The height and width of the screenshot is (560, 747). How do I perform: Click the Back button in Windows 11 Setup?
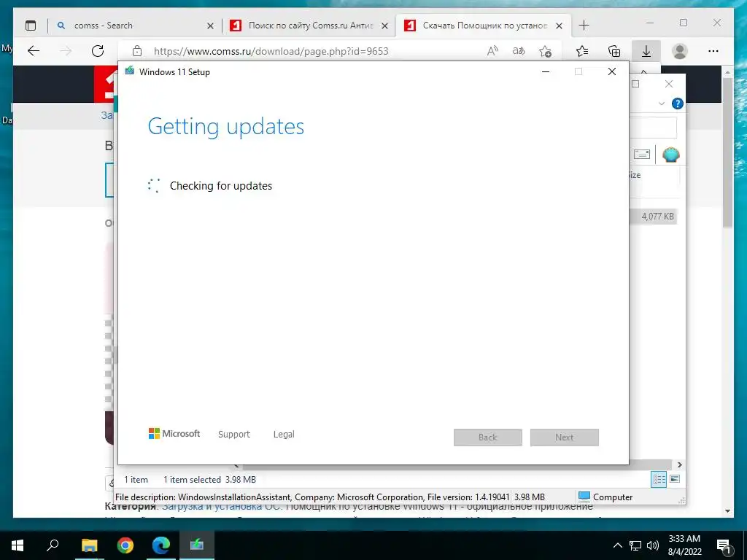(x=488, y=437)
